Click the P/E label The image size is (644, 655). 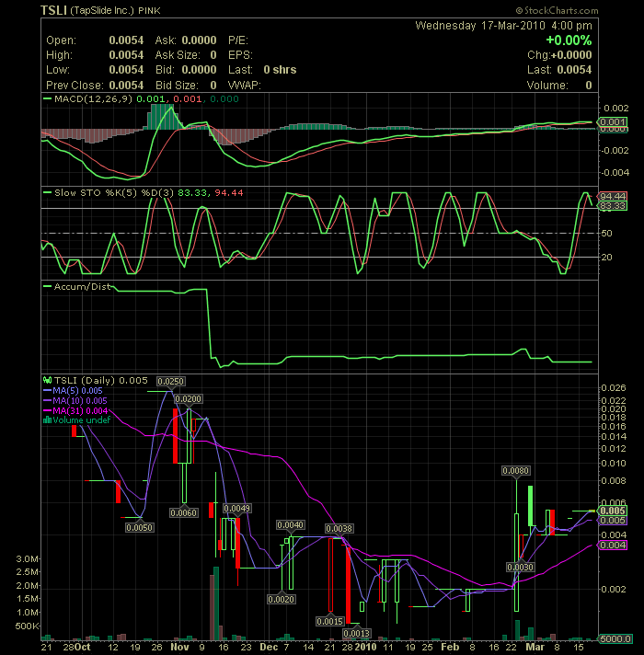[x=238, y=40]
